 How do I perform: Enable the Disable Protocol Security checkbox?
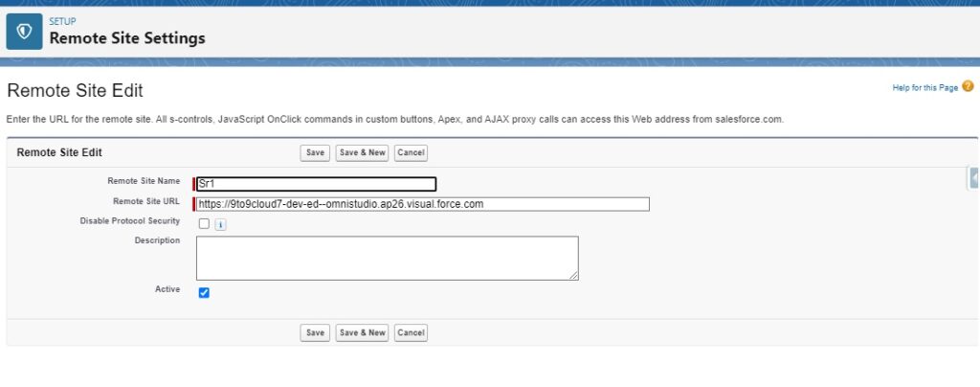[204, 224]
